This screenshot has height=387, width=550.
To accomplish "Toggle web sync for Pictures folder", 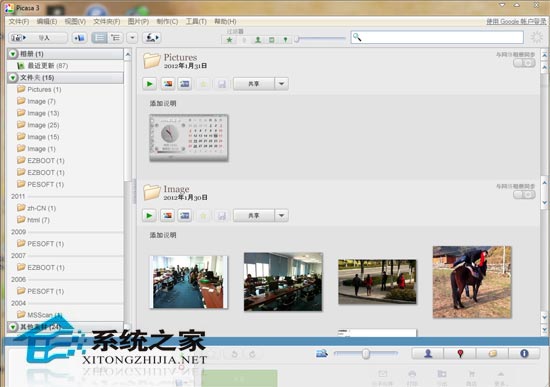I will tap(524, 63).
